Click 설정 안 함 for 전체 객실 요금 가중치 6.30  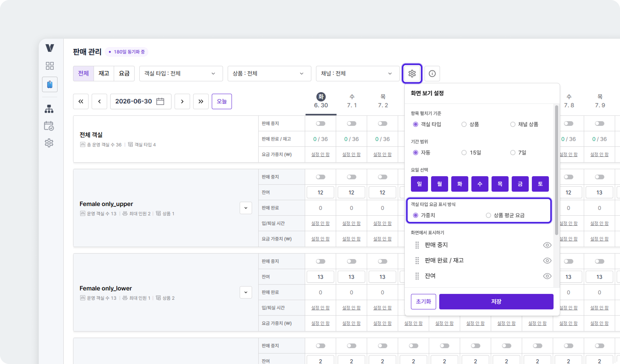pos(320,155)
